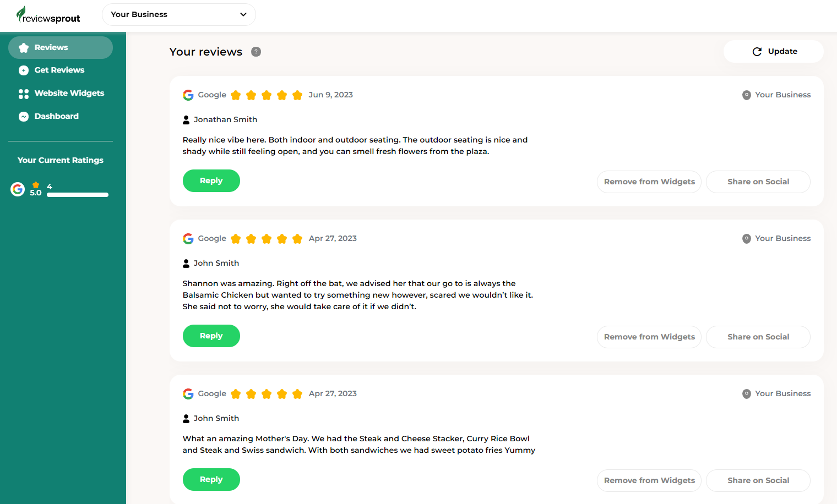Click the reviewsprout logo
837x504 pixels.
(48, 15)
